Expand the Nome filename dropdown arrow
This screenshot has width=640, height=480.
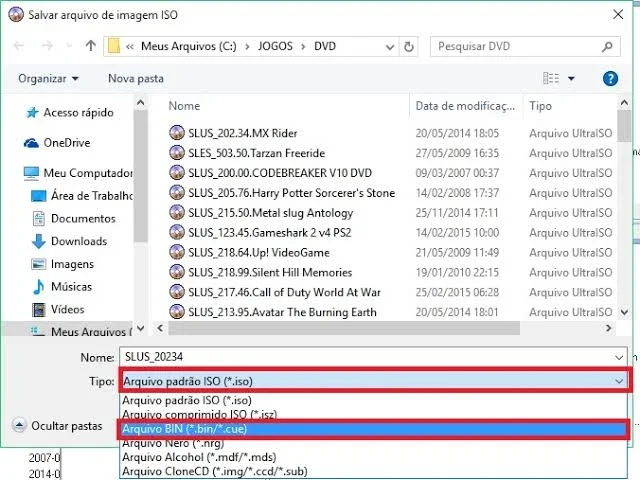pyautogui.click(x=619, y=358)
